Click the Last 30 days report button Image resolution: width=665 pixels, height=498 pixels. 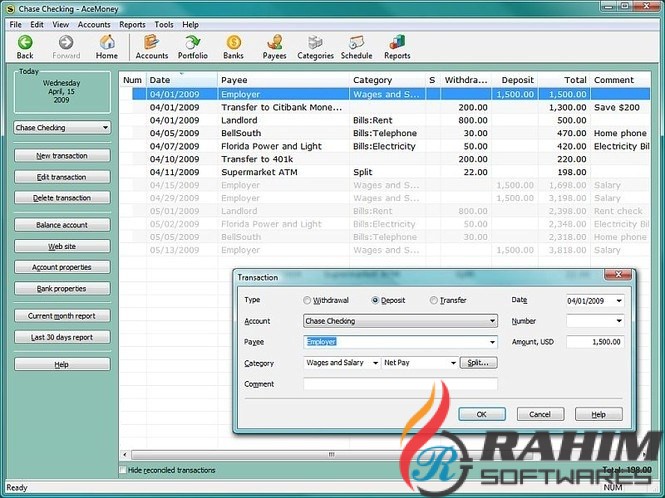click(62, 337)
